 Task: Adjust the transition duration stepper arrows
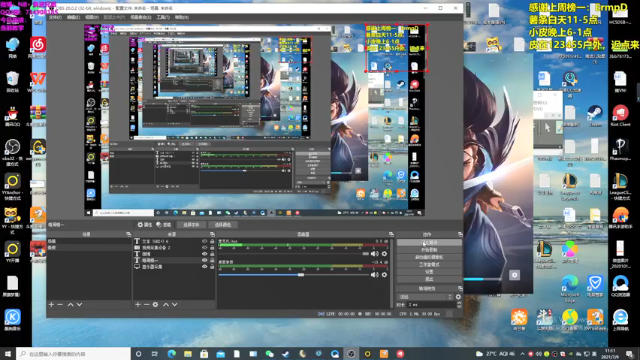click(459, 304)
